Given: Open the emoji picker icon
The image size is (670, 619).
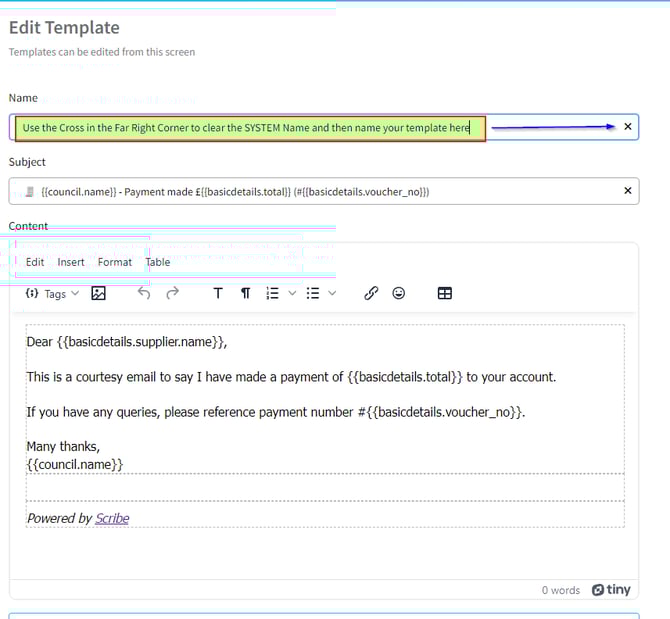Looking at the screenshot, I should pyautogui.click(x=399, y=294).
